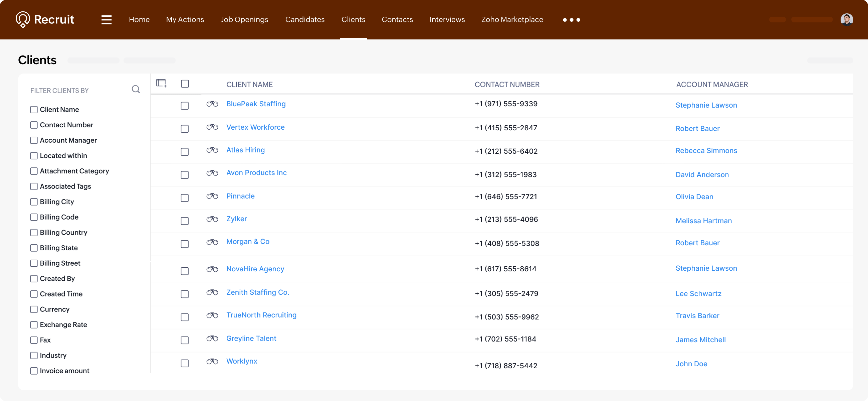Screen dimensions: 868x401
Task: Open the user profile avatar
Action: [846, 20]
